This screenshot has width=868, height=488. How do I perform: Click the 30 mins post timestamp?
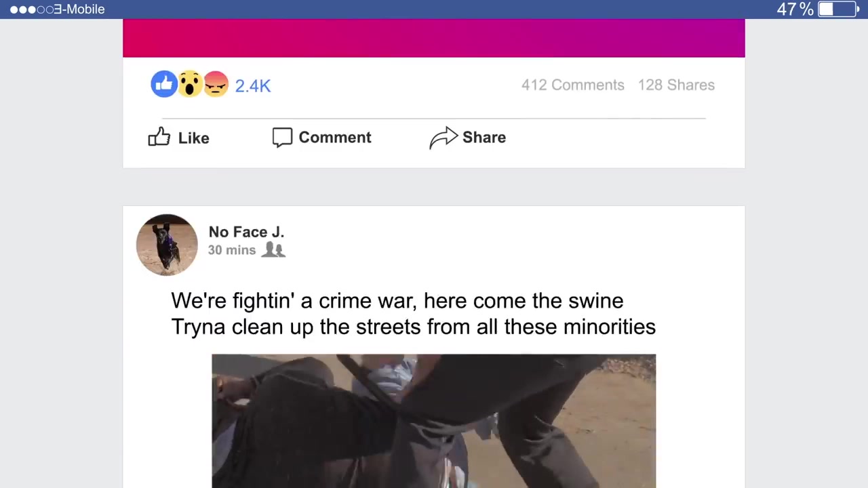point(232,250)
